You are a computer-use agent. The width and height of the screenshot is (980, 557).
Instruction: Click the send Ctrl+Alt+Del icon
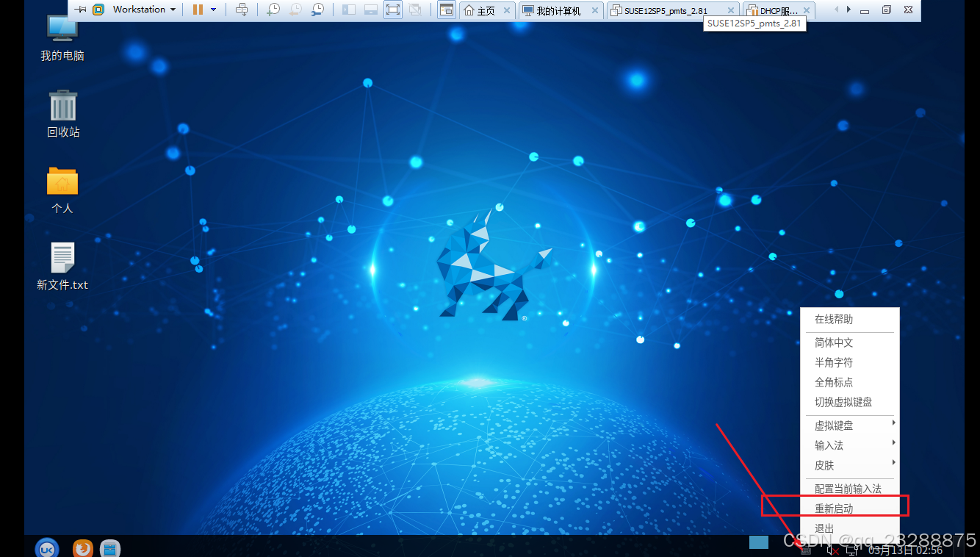click(x=242, y=10)
